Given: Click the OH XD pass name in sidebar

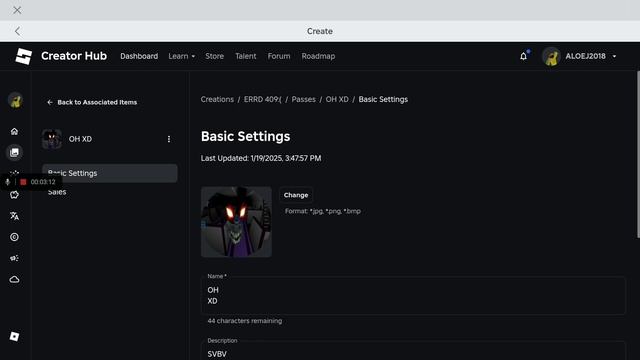Looking at the screenshot, I should (x=80, y=139).
